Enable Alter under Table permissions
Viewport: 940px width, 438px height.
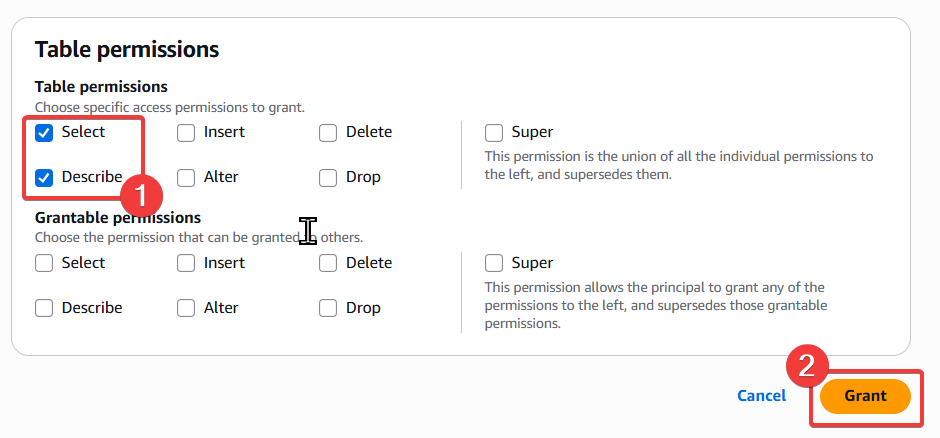click(x=186, y=178)
